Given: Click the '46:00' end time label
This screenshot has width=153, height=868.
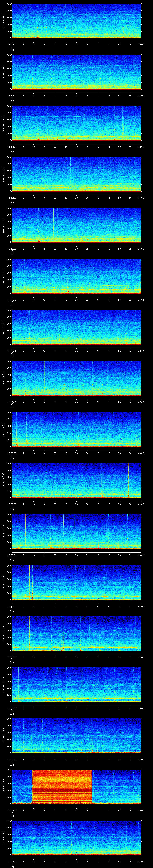Looking at the screenshot, I should 141,861.
